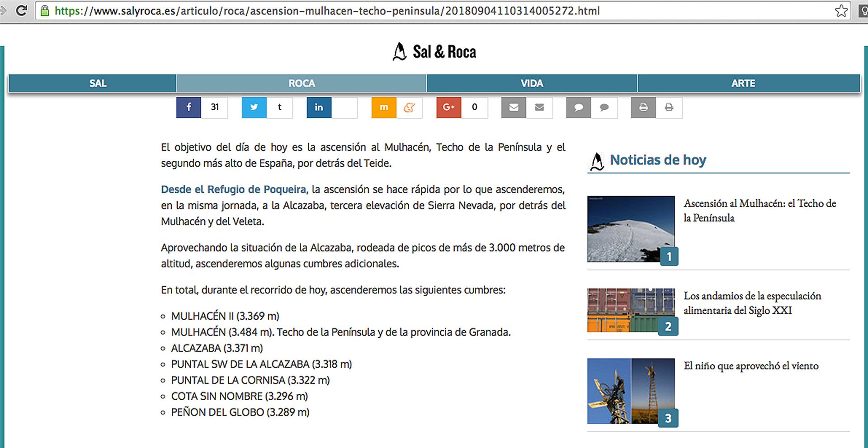Open the snowy Mulhacén news thumbnail
Viewport: 868px width, 448px height.
pyautogui.click(x=631, y=229)
